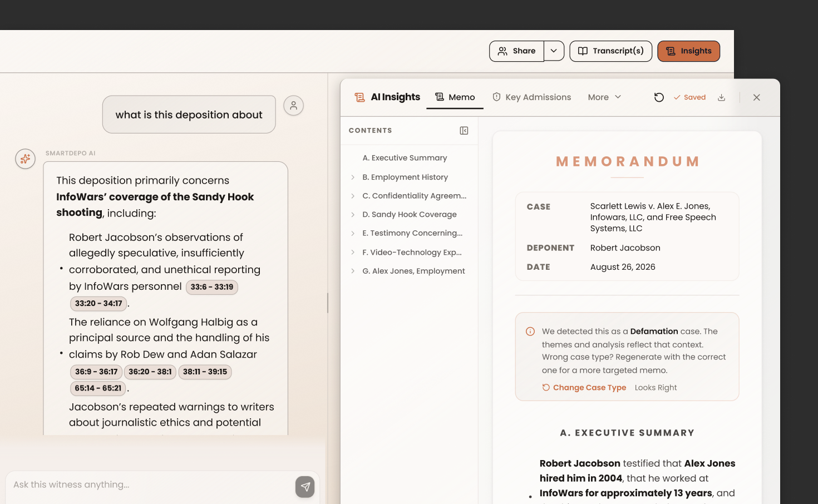Screen dimensions: 818x504
Task: Open citation 36:9 - 36:17
Action: point(96,372)
